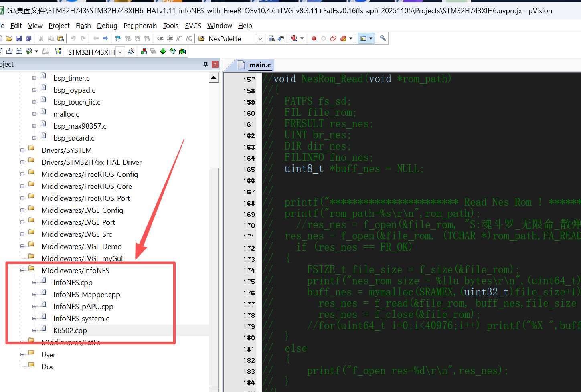Viewport: 581px width, 392px height.
Task: Open the Help menu
Action: pos(245,26)
